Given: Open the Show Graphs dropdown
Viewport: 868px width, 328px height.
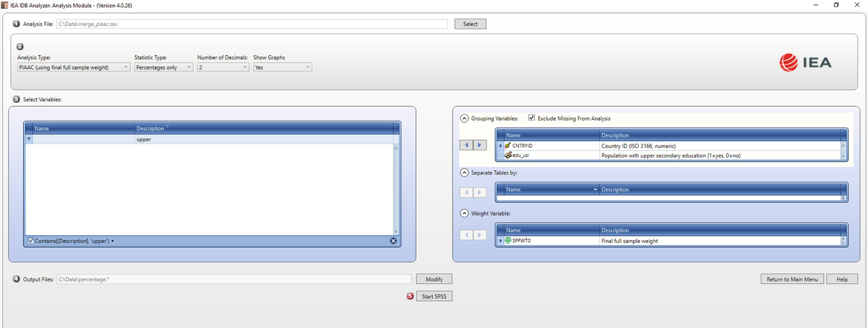Looking at the screenshot, I should click(x=282, y=67).
